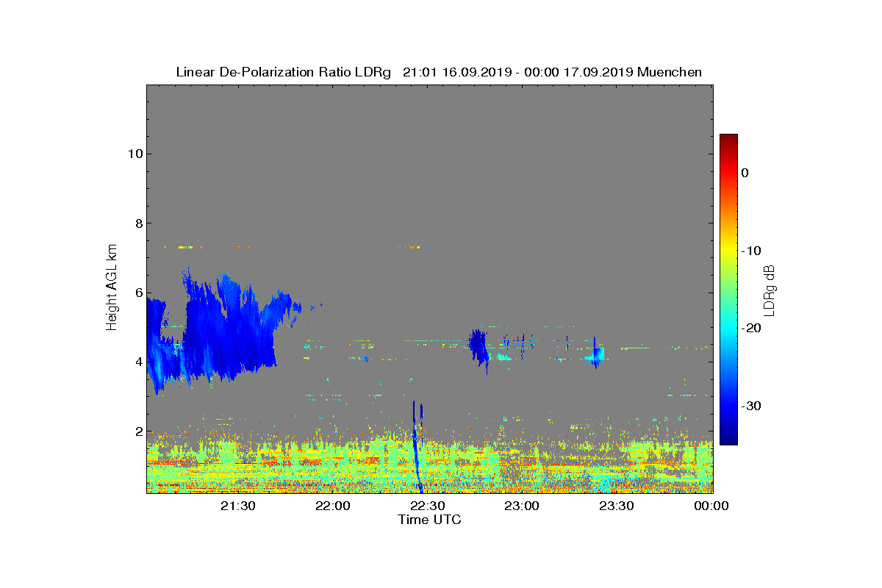Click the 23:00 time tick label
882x588 pixels.
pyautogui.click(x=523, y=506)
